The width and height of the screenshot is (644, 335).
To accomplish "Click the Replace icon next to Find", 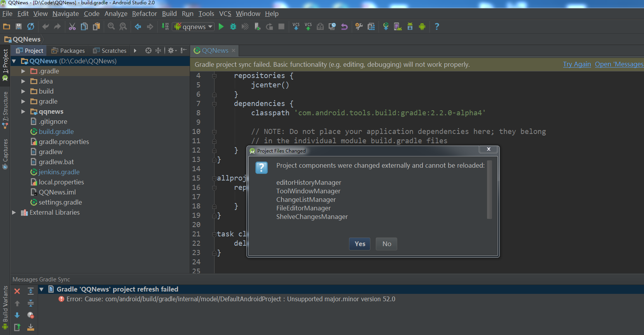I will [x=123, y=26].
